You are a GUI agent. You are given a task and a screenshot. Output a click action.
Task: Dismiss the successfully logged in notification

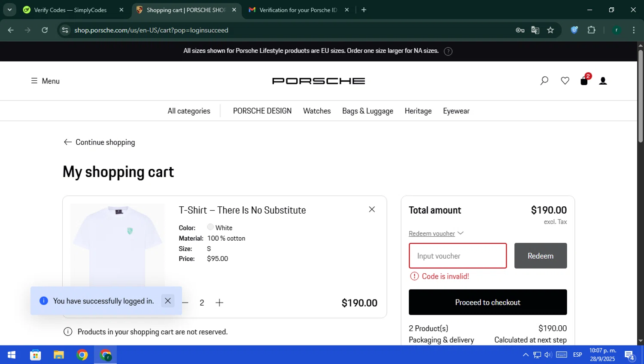[x=168, y=301]
